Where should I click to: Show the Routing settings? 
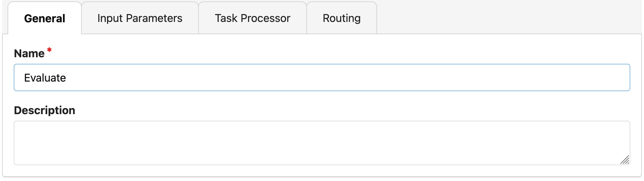pyautogui.click(x=342, y=18)
